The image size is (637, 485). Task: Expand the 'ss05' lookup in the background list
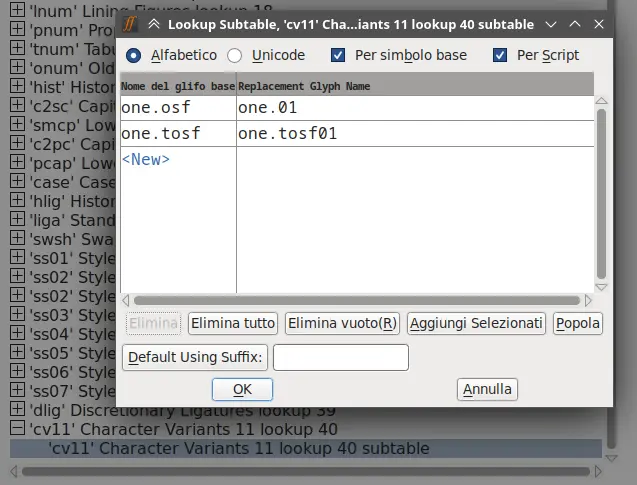(17, 352)
